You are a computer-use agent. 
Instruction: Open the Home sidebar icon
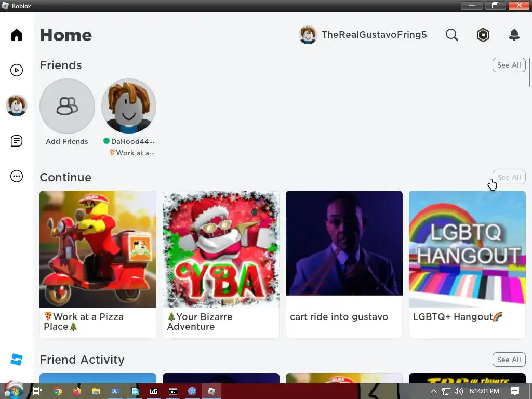click(16, 35)
